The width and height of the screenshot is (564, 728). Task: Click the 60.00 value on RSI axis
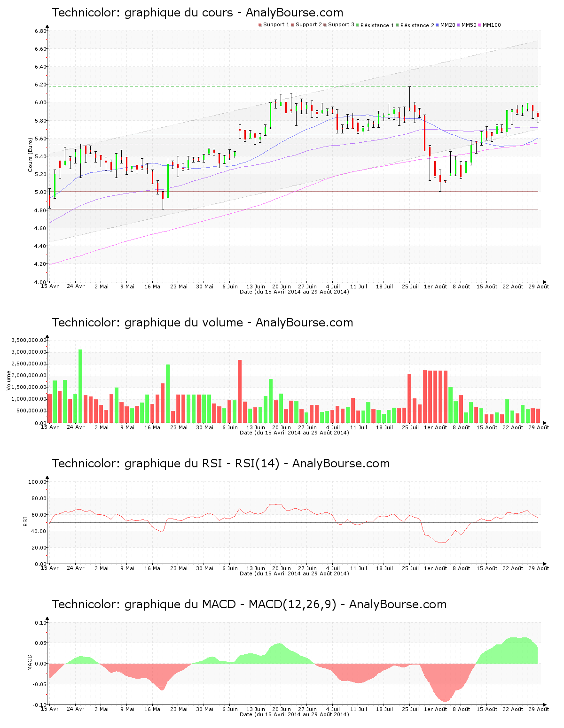(39, 515)
